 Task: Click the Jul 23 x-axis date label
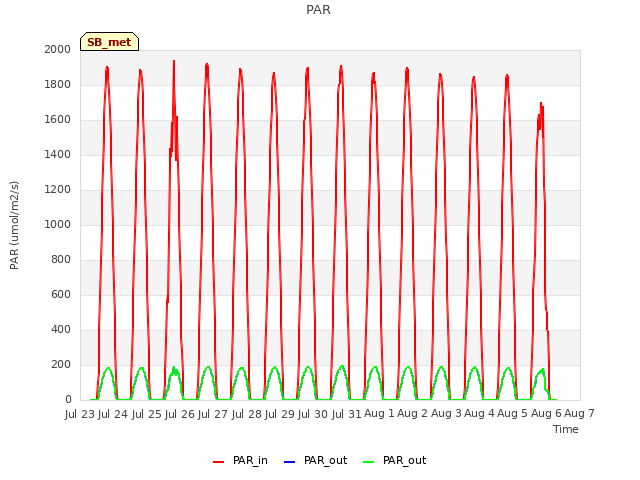[80, 414]
